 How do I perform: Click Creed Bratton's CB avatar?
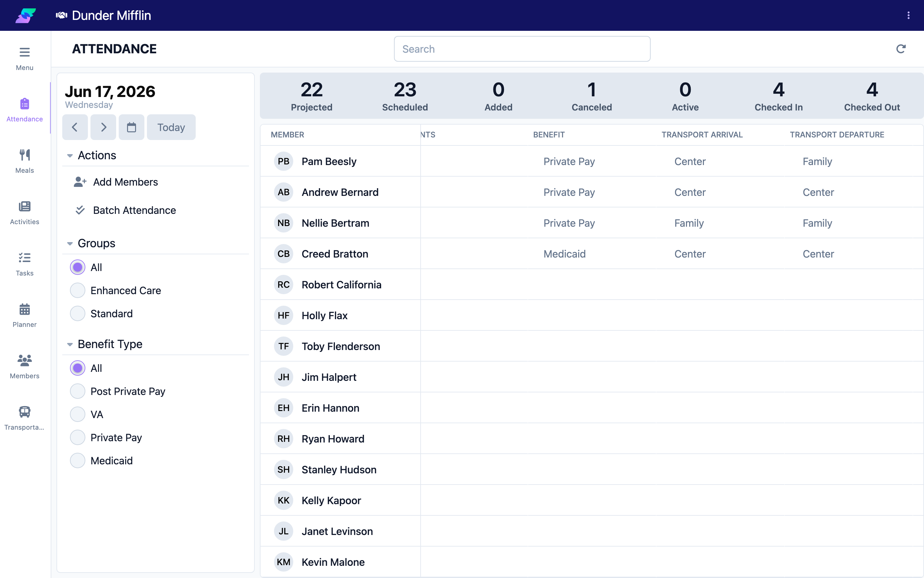(x=283, y=254)
